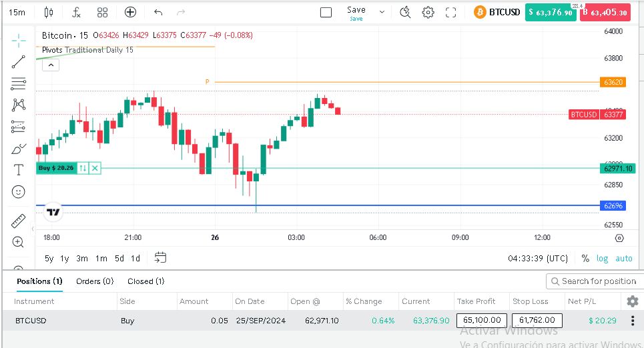Open quick search icon

tap(405, 12)
